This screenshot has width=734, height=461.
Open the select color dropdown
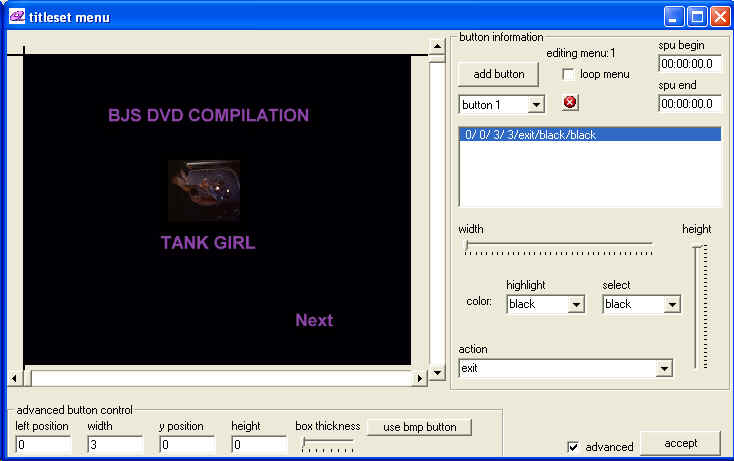coord(672,305)
